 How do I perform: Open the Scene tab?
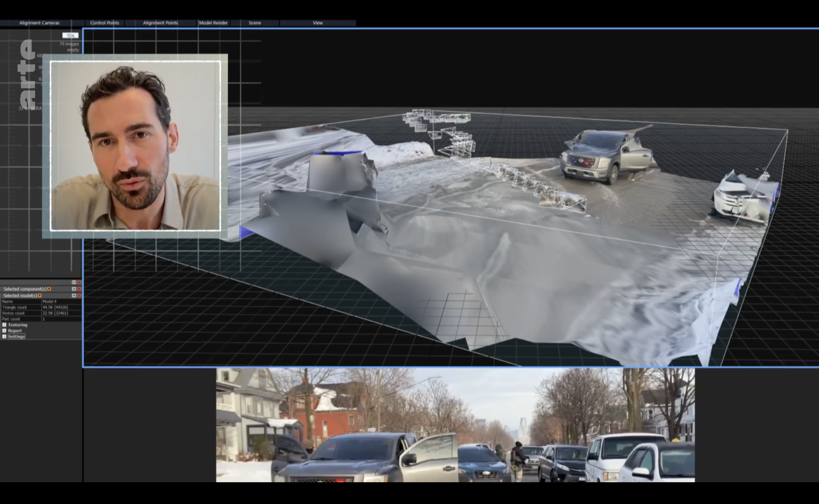pyautogui.click(x=255, y=23)
